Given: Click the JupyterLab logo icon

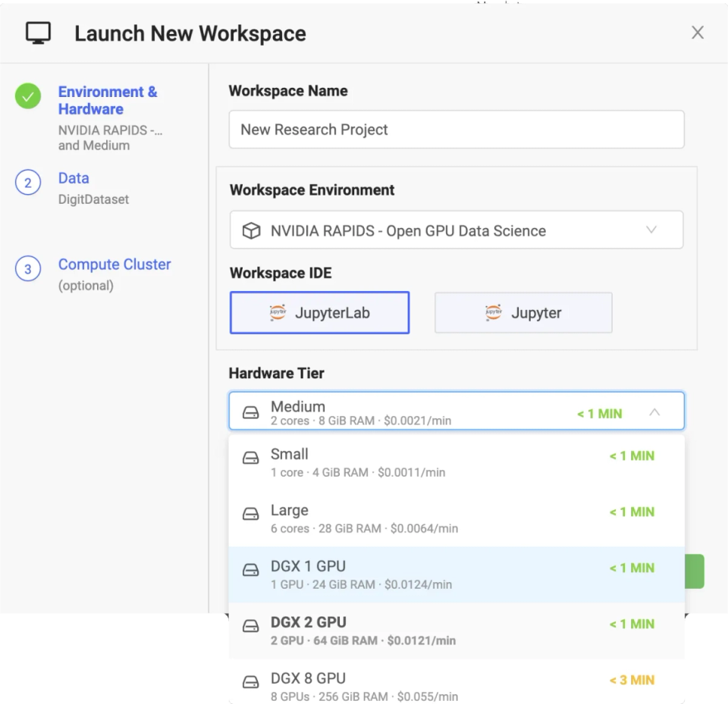Looking at the screenshot, I should pos(278,312).
